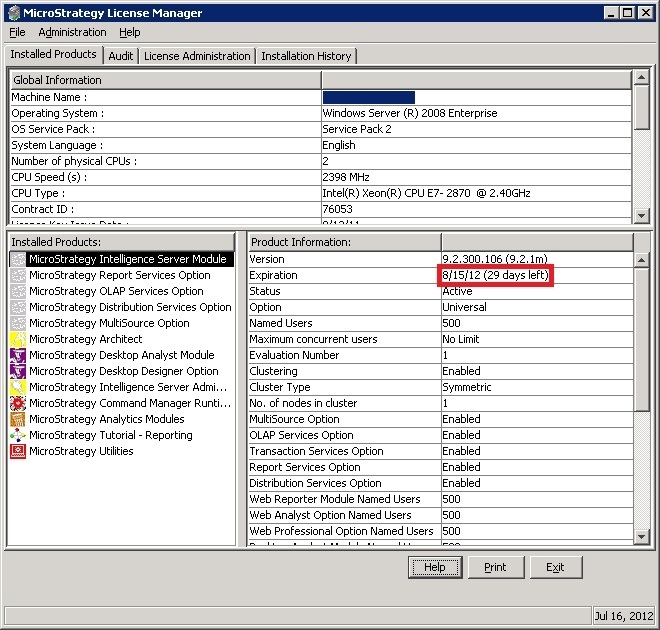Click Product Information scroll down arrow
The height and width of the screenshot is (630, 660).
(641, 537)
